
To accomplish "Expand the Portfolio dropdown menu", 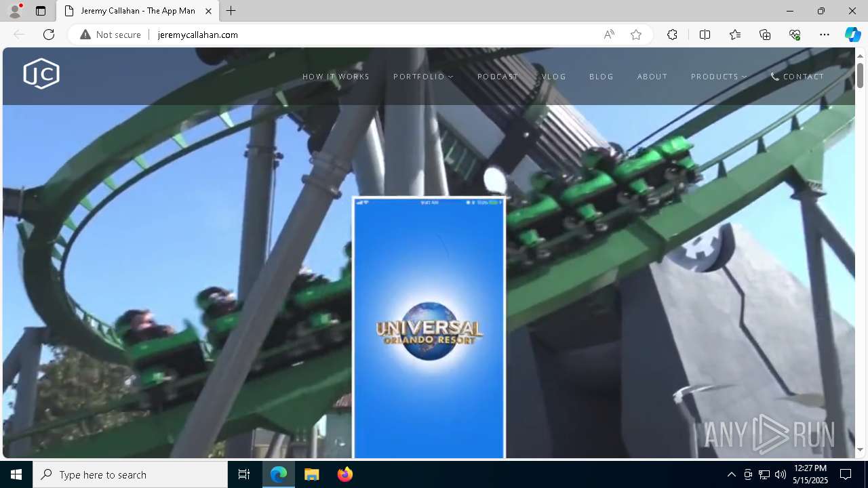I will 423,77.
